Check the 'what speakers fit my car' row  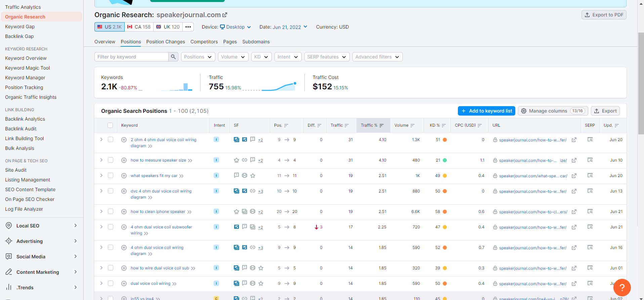pyautogui.click(x=111, y=175)
